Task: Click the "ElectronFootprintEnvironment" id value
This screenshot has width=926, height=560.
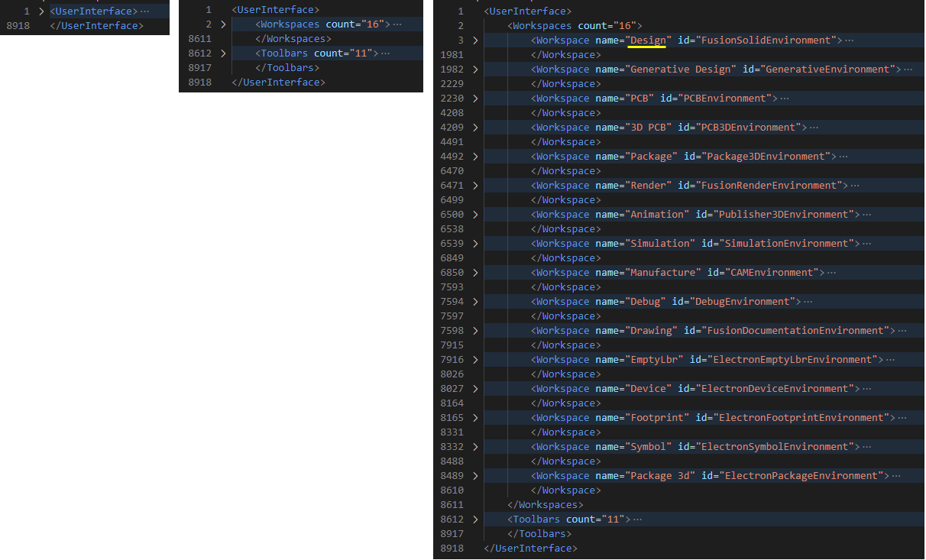Action: [x=803, y=417]
